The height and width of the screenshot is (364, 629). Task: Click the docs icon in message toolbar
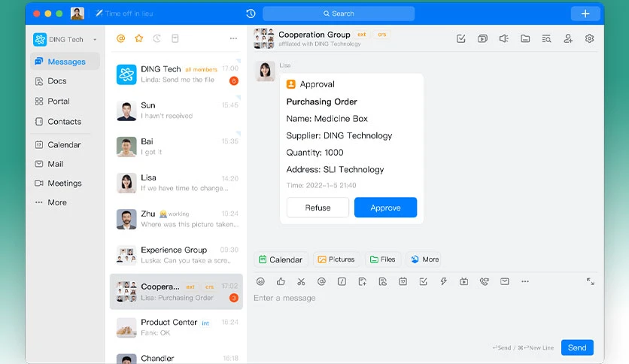pos(383,281)
